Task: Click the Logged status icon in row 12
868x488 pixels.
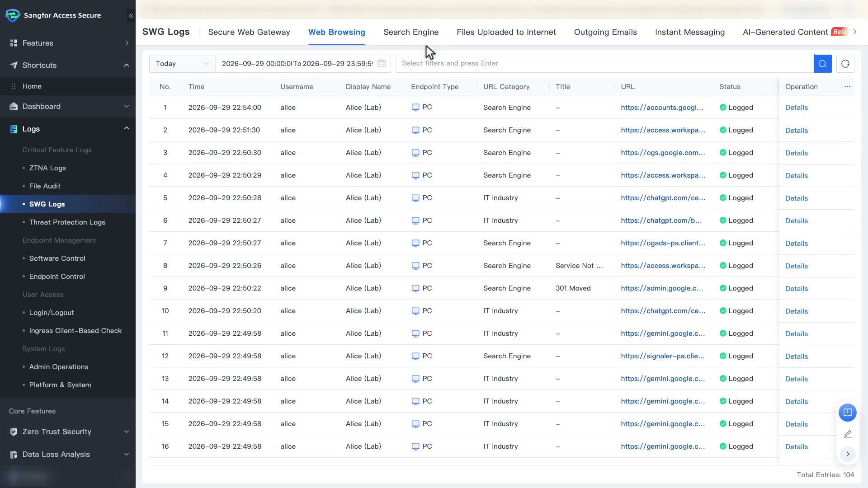Action: point(722,356)
